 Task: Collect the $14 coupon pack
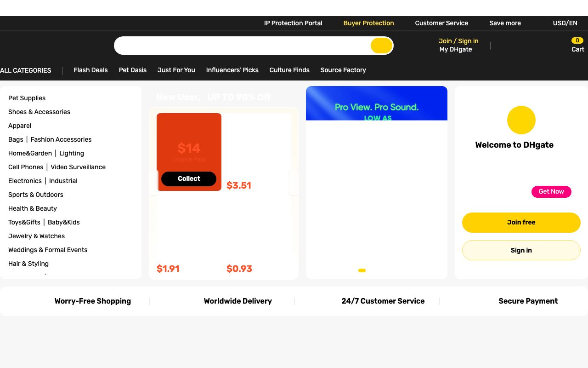pyautogui.click(x=189, y=179)
